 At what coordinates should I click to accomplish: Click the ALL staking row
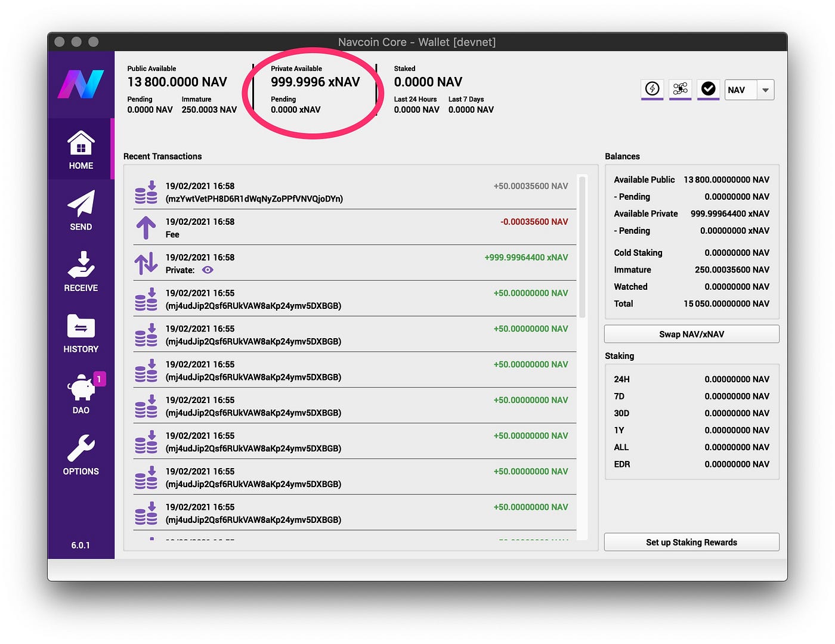pos(692,447)
